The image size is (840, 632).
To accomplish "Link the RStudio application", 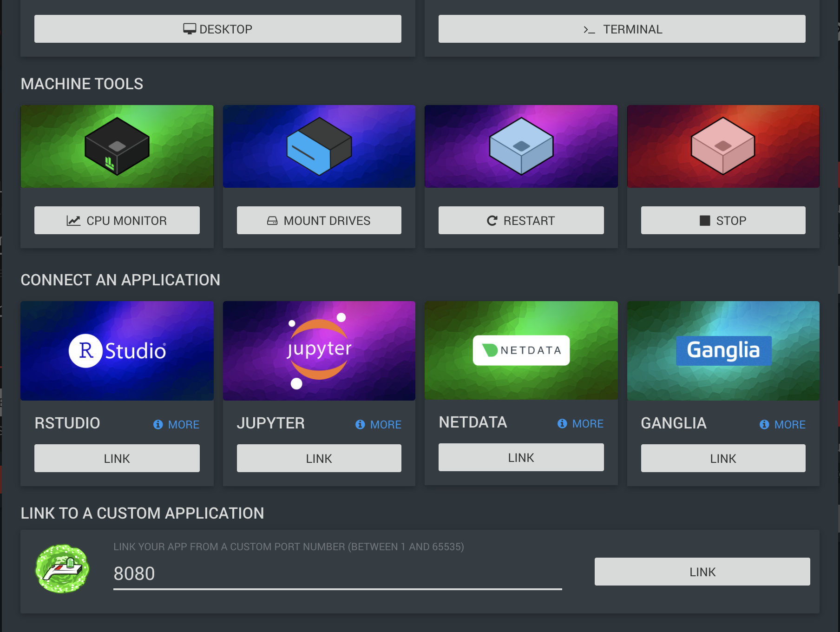I will pos(117,458).
